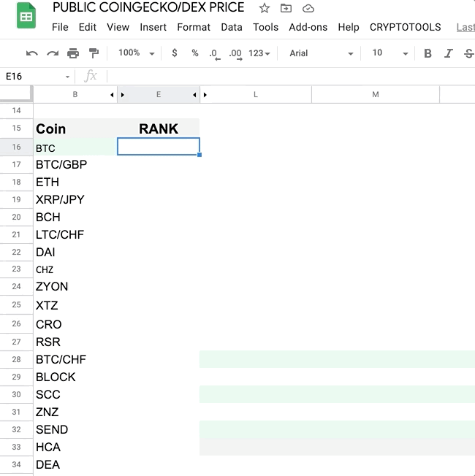Select the BTC/GBP cell

click(x=75, y=164)
